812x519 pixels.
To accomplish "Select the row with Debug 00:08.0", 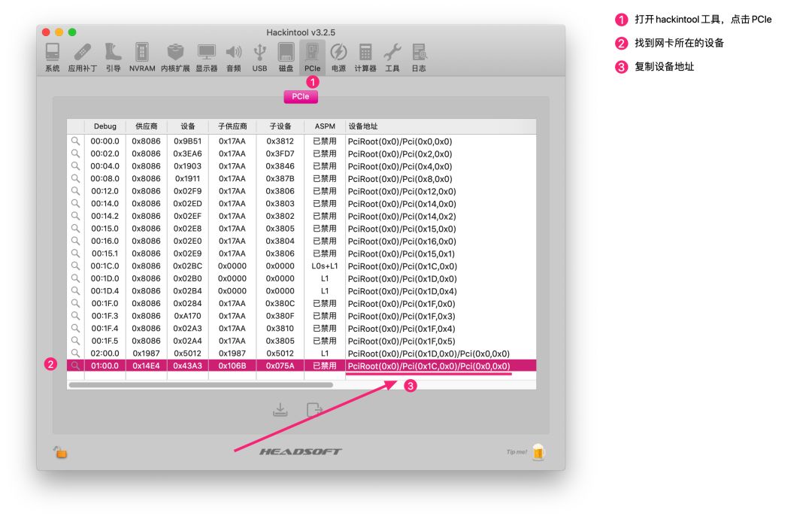I will [301, 178].
